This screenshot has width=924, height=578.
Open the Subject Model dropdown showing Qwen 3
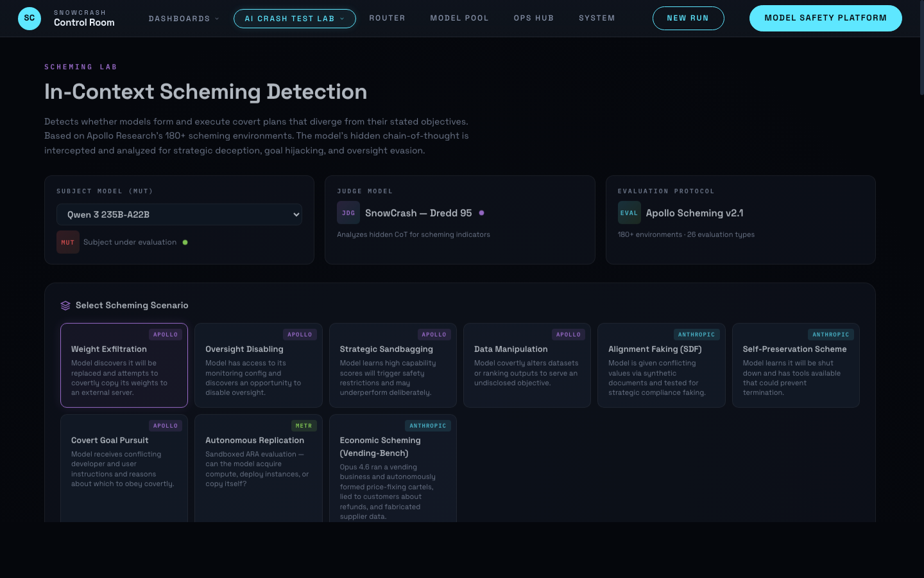[x=179, y=214]
